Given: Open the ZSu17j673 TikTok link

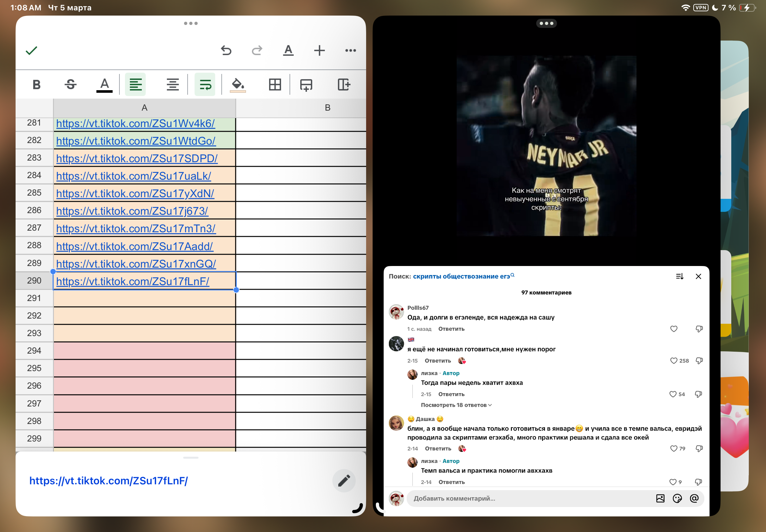Looking at the screenshot, I should click(x=132, y=211).
